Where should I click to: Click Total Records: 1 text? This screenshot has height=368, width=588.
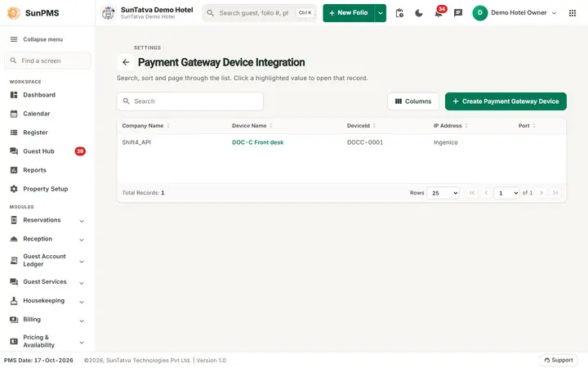pos(143,193)
